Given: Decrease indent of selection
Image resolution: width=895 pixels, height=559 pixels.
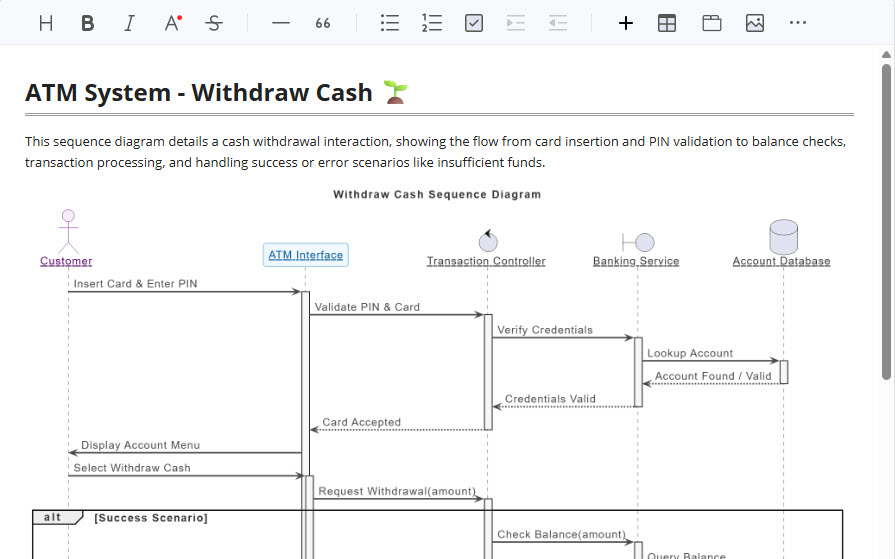Looking at the screenshot, I should pos(558,23).
